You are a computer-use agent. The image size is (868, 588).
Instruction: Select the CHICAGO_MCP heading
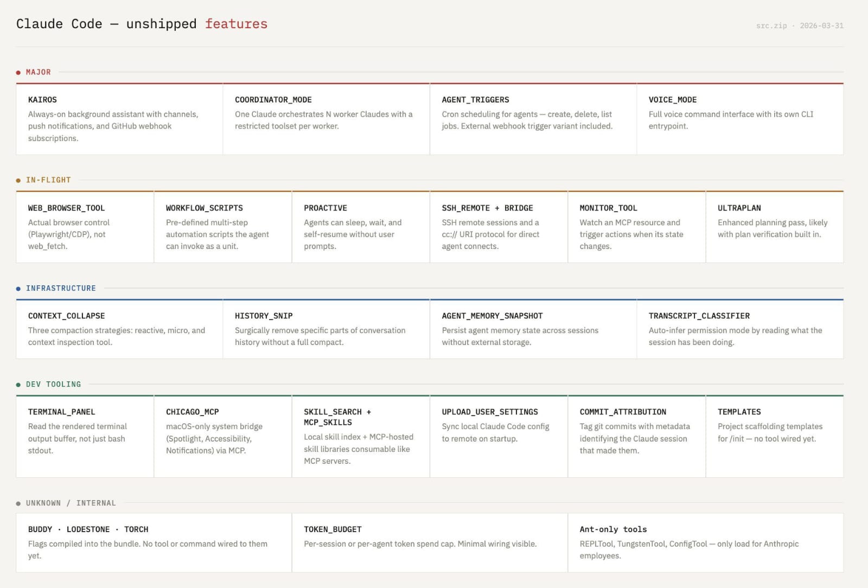pos(193,412)
